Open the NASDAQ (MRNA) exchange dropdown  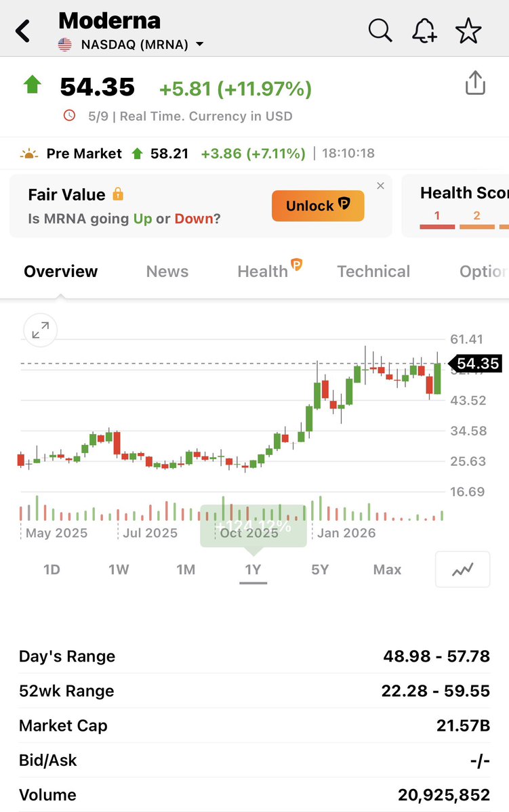pos(142,45)
